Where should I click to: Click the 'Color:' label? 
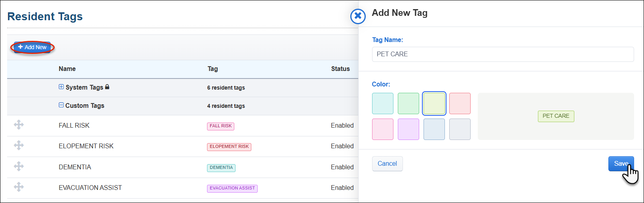click(381, 84)
